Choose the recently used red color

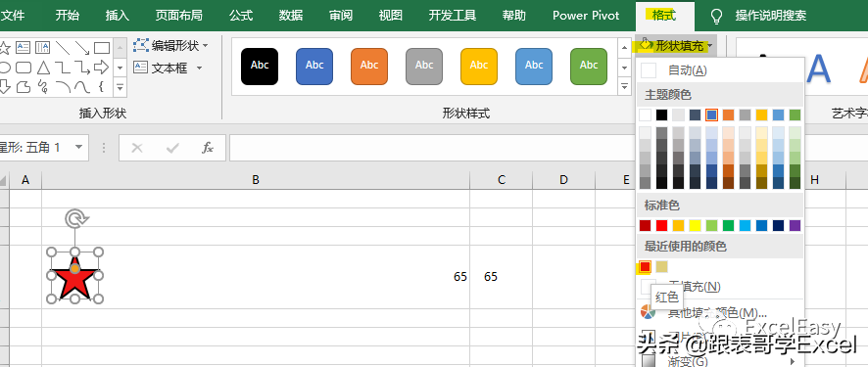point(645,267)
